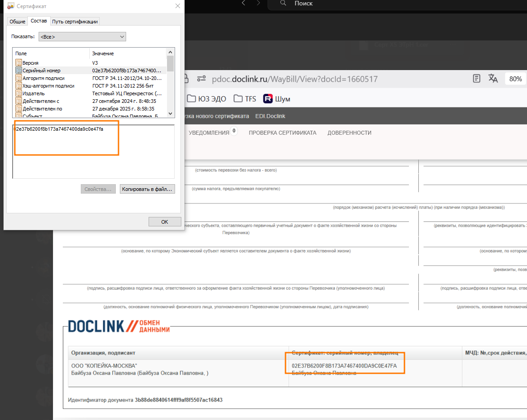Screen dimensions: 527x420
Task: Click the serial number value text box
Action: click(x=93, y=152)
